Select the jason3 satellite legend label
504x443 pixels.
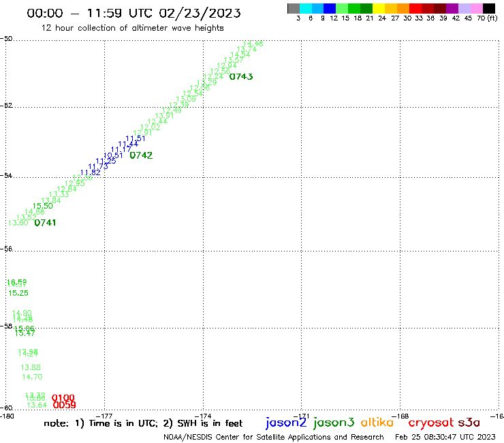[334, 423]
